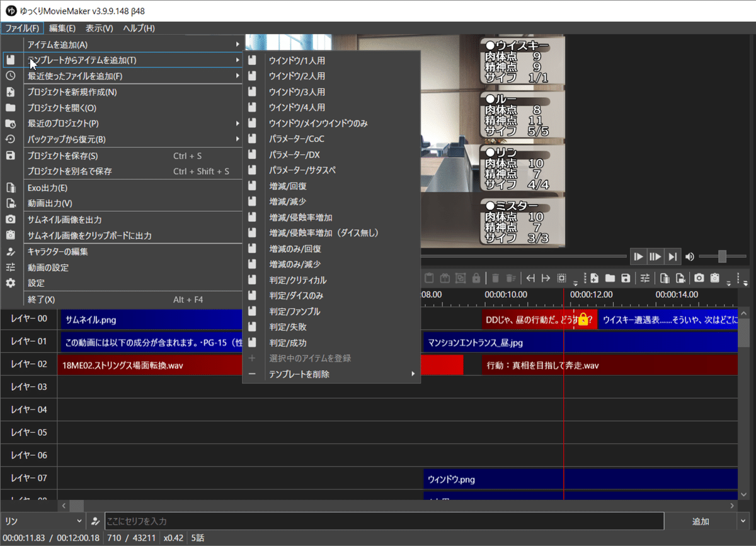Click the clipboard thumbnail toolbar icon
Viewport: 756px width, 546px height.
pyautogui.click(x=715, y=278)
